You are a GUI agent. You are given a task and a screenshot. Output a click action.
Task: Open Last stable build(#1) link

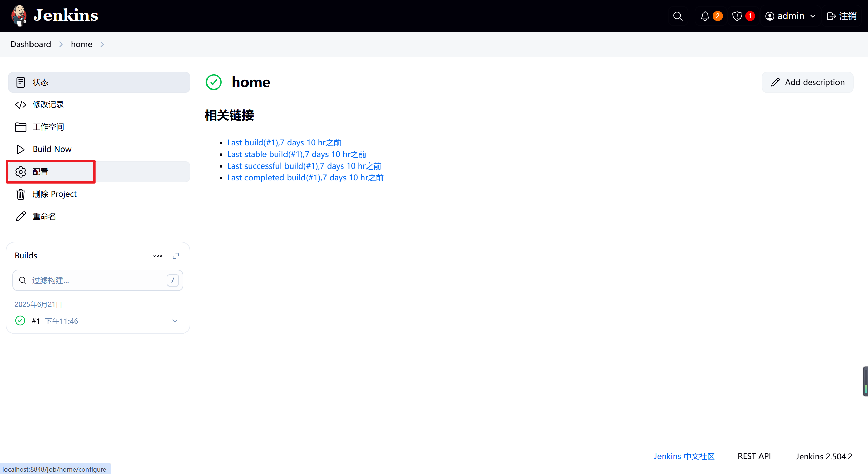coord(297,154)
